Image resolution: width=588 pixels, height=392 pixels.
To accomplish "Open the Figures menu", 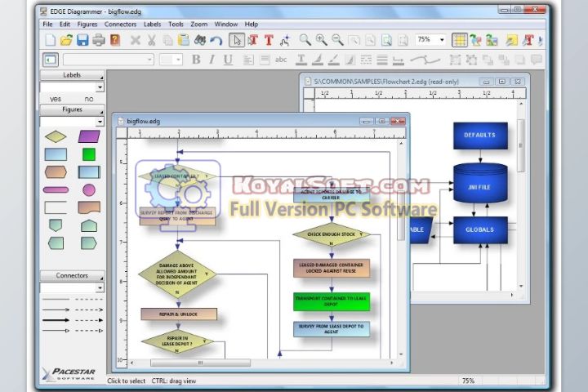I will pyautogui.click(x=87, y=24).
